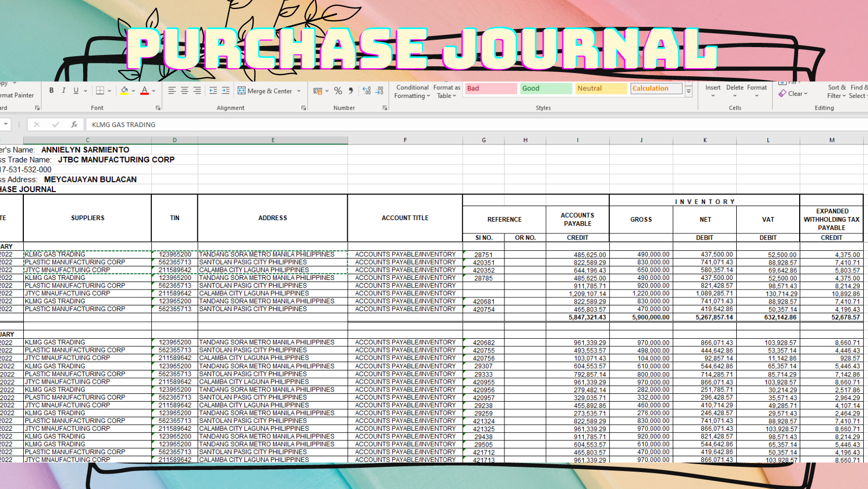Click Merge & Center button
The image size is (868, 489).
click(x=265, y=91)
